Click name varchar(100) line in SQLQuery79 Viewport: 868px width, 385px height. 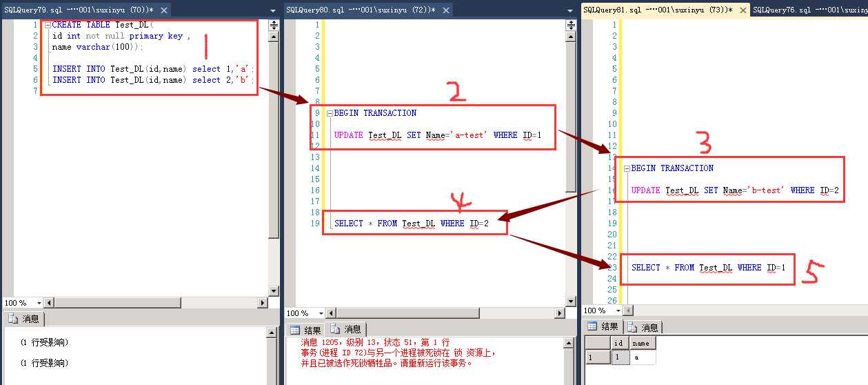97,47
